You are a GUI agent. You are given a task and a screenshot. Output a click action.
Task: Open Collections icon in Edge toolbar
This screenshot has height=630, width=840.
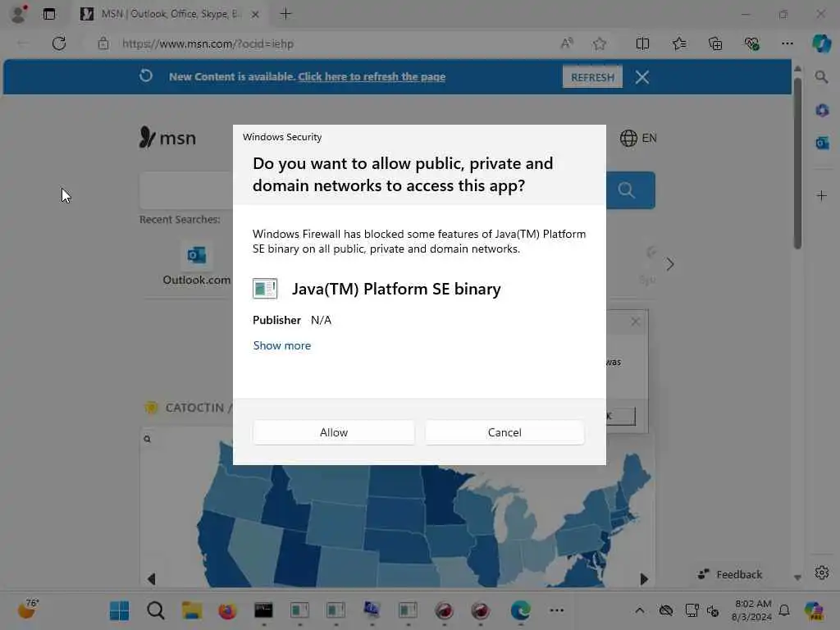(715, 43)
